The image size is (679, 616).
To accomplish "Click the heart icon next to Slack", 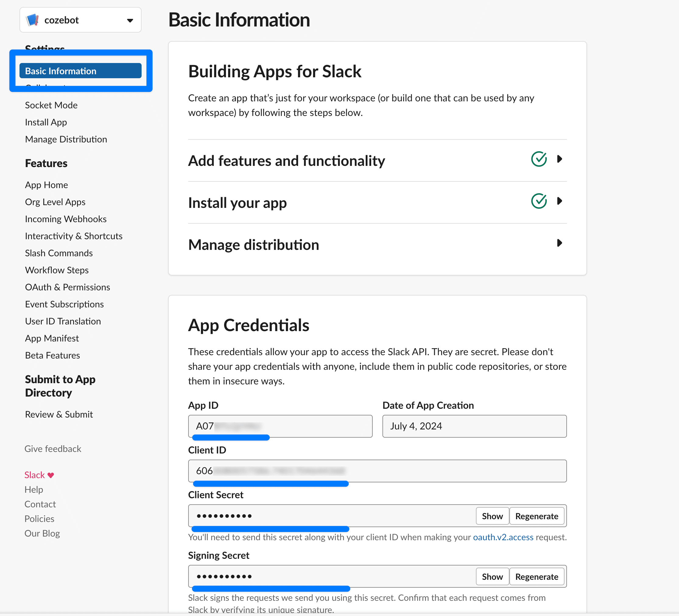I will click(51, 475).
